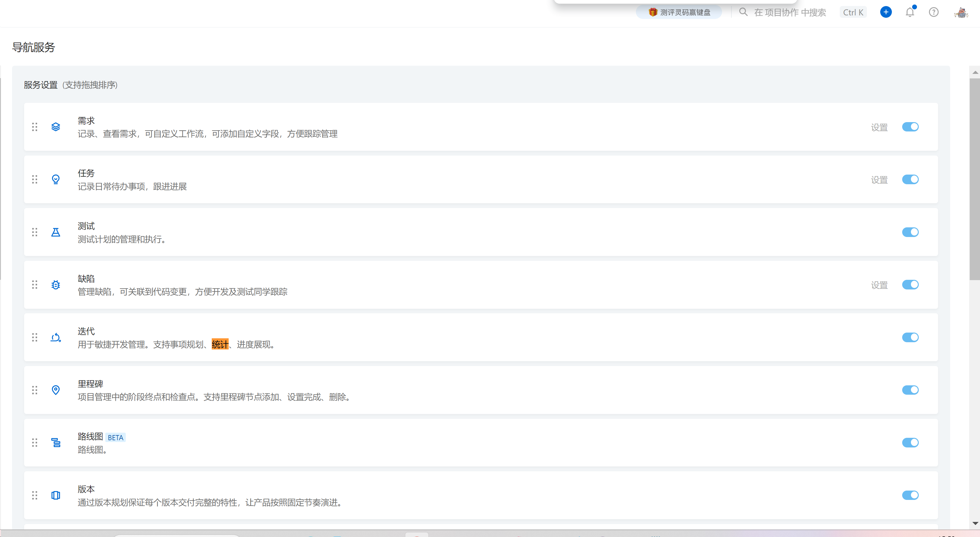Viewport: 980px width, 537px height.
Task: Focus the 在 项目协作 中搜索 search field
Action: pyautogui.click(x=790, y=13)
